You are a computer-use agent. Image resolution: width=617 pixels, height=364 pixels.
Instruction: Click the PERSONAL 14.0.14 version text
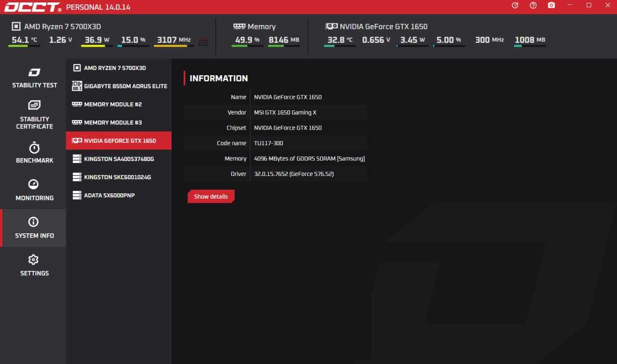98,7
